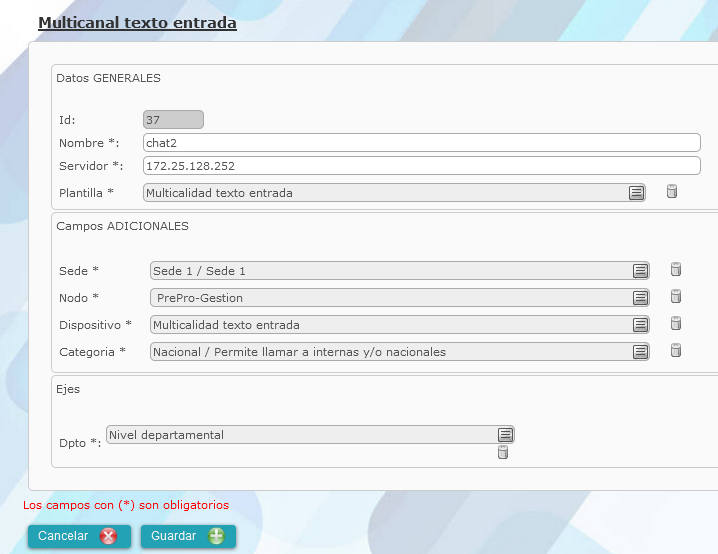Select the Sede 1 / Sede 1 field
The width and height of the screenshot is (718, 554).
400,271
